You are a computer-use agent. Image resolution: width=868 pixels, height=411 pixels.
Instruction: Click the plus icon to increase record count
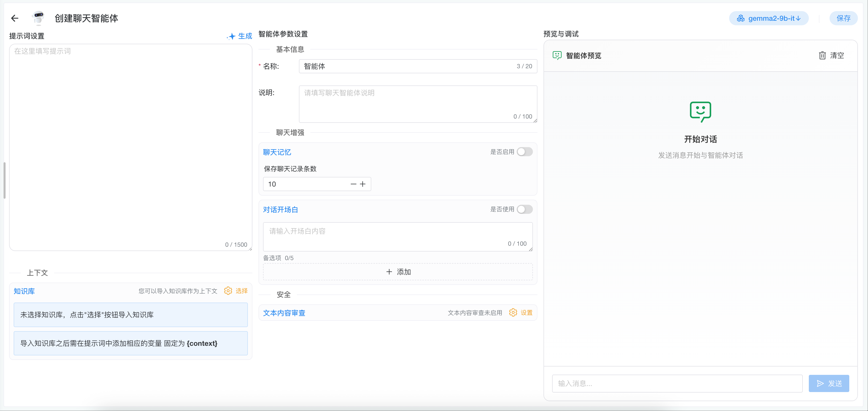(x=363, y=184)
